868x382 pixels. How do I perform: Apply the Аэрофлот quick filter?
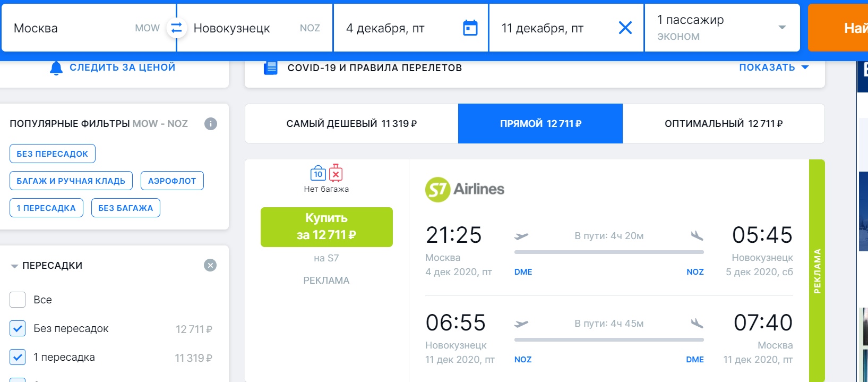(x=172, y=181)
